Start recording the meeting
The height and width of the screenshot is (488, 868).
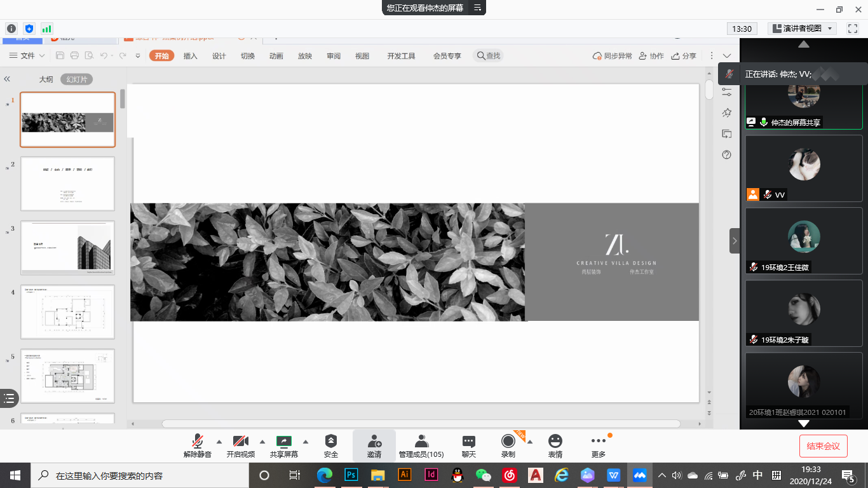508,445
